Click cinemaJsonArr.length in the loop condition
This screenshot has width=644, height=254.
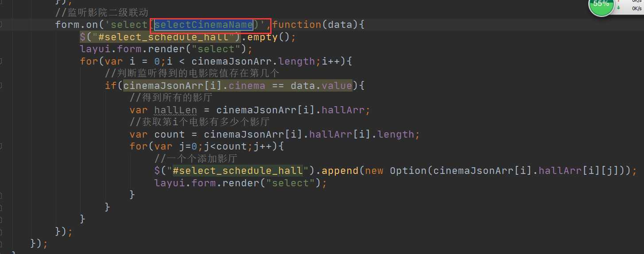coord(253,61)
